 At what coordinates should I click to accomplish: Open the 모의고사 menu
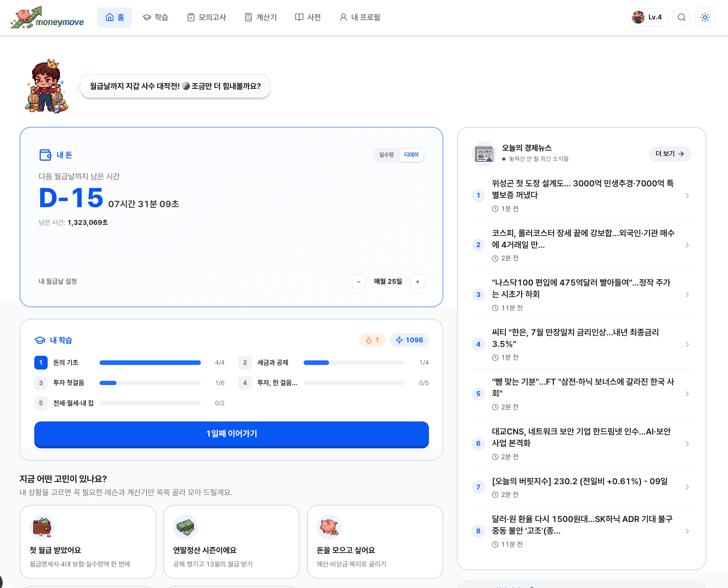(207, 17)
